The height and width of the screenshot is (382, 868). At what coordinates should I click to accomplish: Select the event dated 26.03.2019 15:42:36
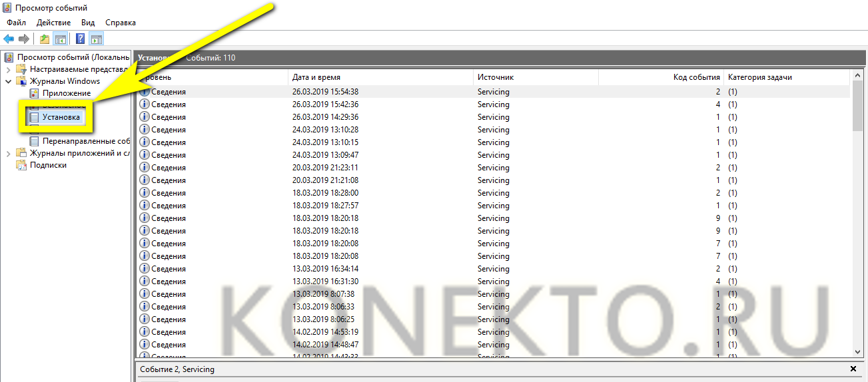tap(325, 104)
